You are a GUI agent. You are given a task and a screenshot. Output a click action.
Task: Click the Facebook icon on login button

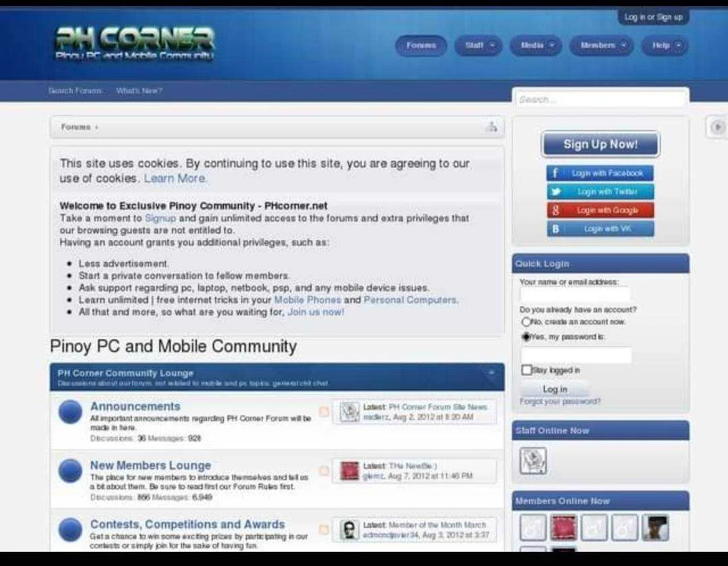pyautogui.click(x=555, y=173)
